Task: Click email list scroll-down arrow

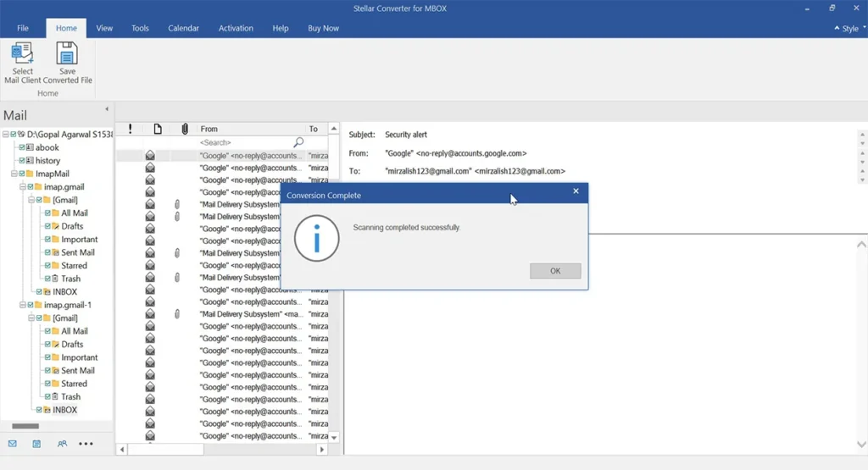Action: pos(334,437)
